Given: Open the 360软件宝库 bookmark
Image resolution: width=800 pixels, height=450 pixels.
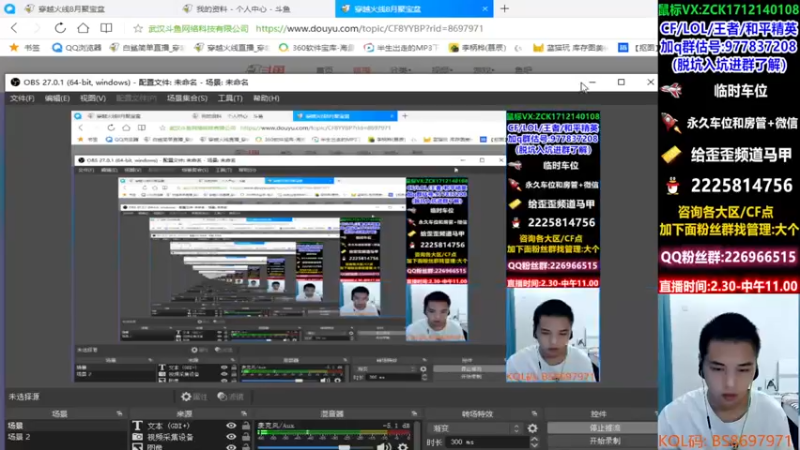Looking at the screenshot, I should (x=316, y=47).
